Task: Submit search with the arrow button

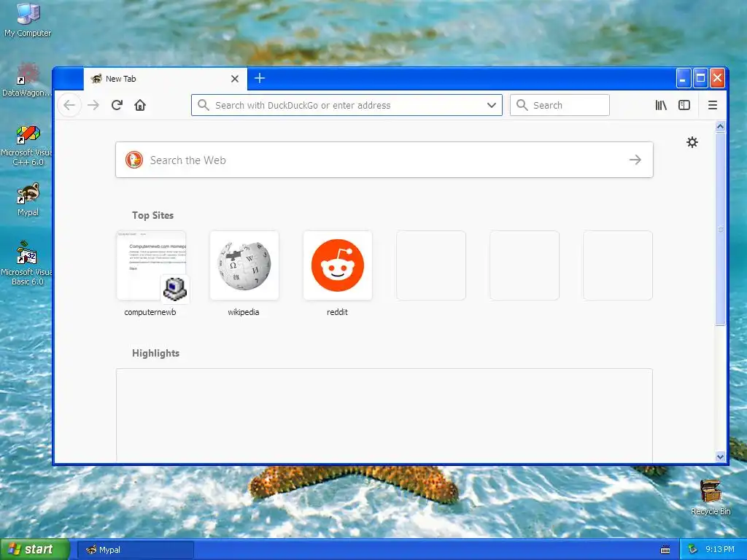Action: tap(635, 160)
